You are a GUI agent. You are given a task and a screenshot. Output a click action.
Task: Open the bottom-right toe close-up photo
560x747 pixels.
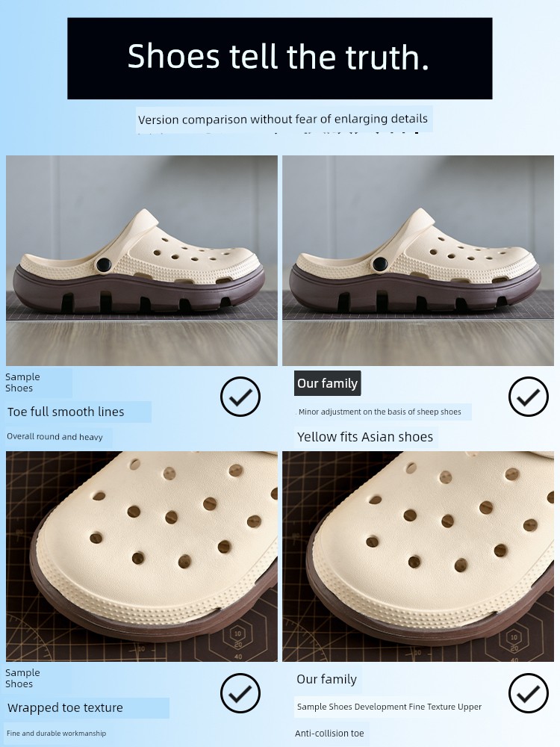click(x=418, y=557)
